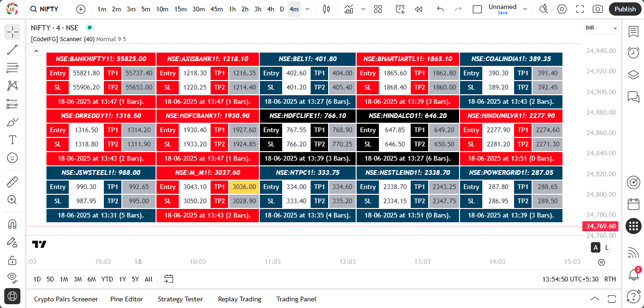This screenshot has height=308, width=644.
Task: Open the Pine Editor tab
Action: tap(127, 299)
